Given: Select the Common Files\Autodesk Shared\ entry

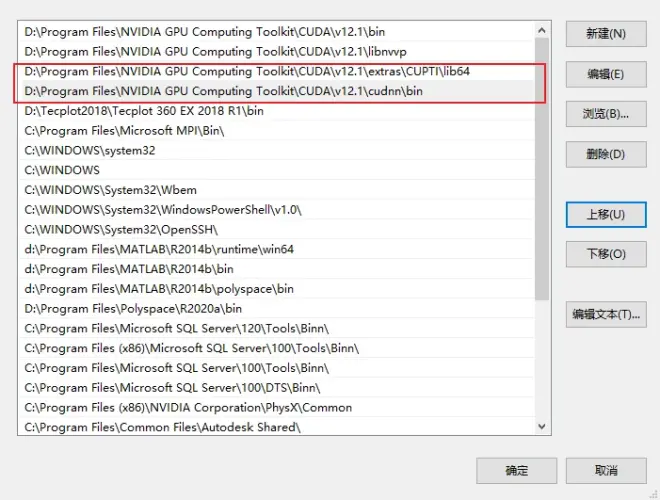Looking at the screenshot, I should pos(276,427).
